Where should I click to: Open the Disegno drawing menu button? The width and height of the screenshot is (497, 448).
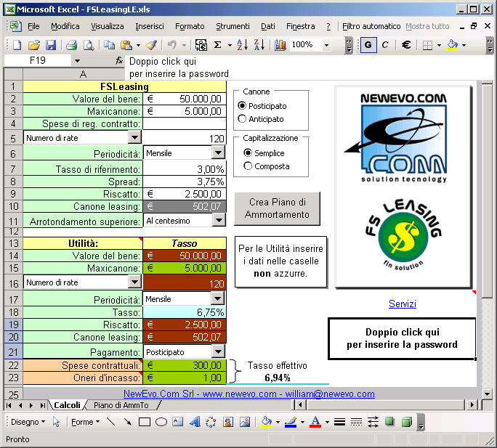(x=28, y=422)
